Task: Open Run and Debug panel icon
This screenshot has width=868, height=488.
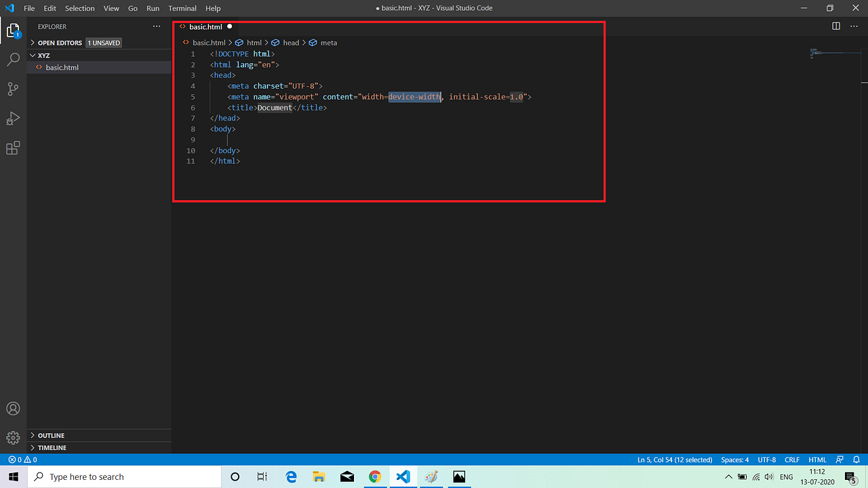Action: (13, 118)
